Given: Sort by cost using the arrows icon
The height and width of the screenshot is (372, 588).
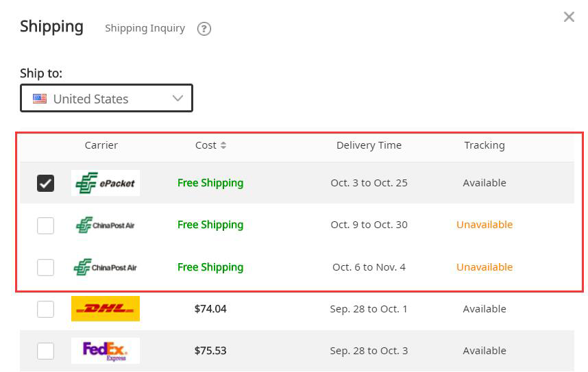Looking at the screenshot, I should tap(223, 145).
